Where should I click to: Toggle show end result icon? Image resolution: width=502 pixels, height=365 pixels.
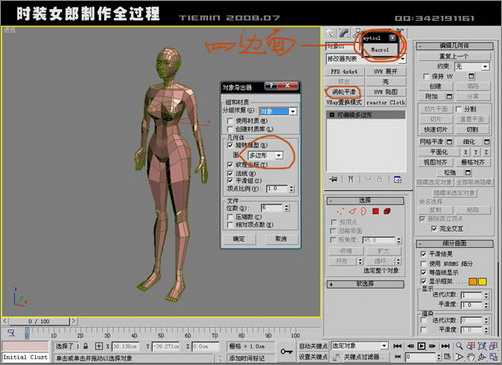click(x=350, y=179)
